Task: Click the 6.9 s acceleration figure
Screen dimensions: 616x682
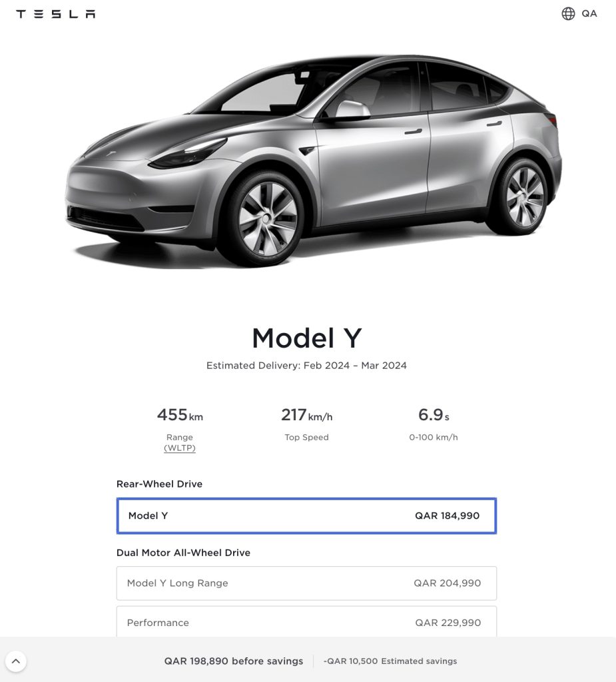Action: (434, 415)
